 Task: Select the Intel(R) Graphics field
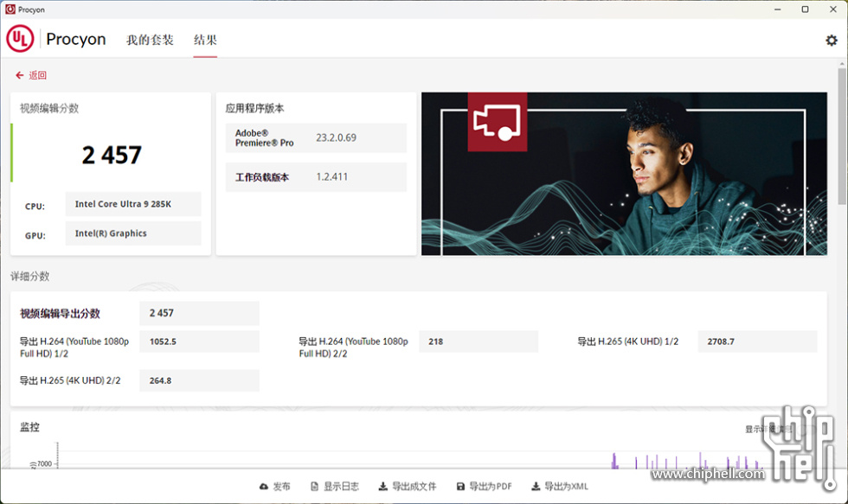click(133, 233)
